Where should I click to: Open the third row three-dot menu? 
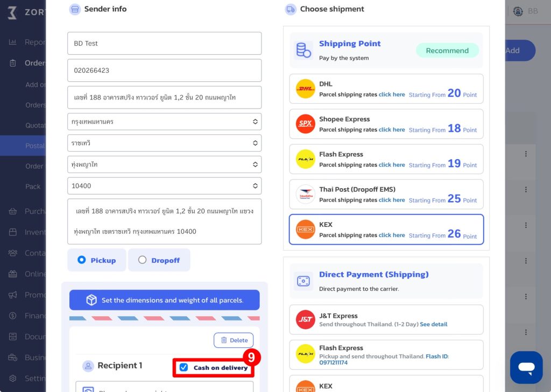click(526, 225)
